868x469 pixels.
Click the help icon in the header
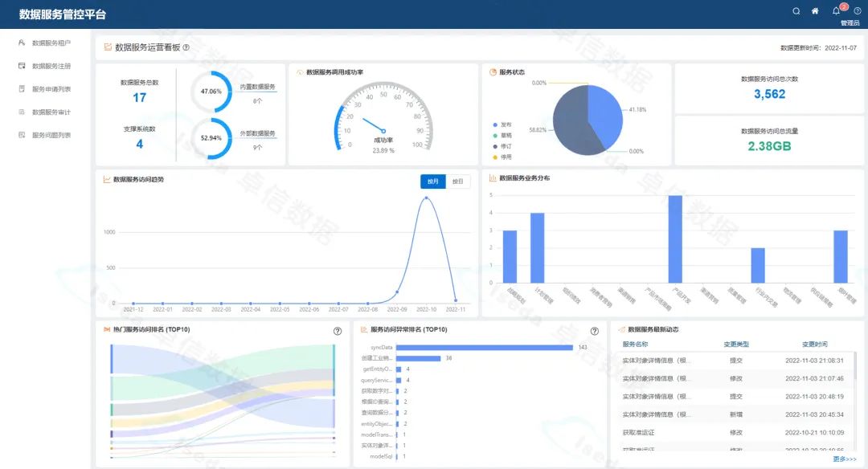coord(857,11)
